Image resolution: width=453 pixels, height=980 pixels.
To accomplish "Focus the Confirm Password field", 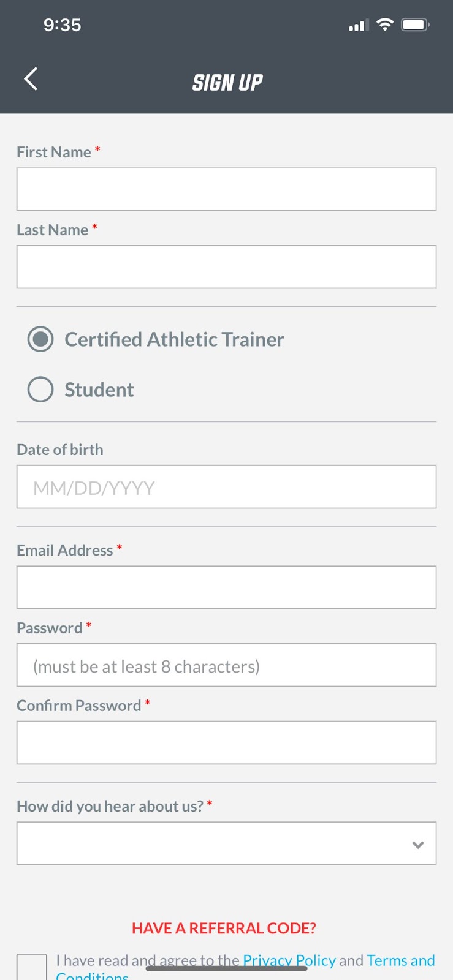I will coord(226,743).
